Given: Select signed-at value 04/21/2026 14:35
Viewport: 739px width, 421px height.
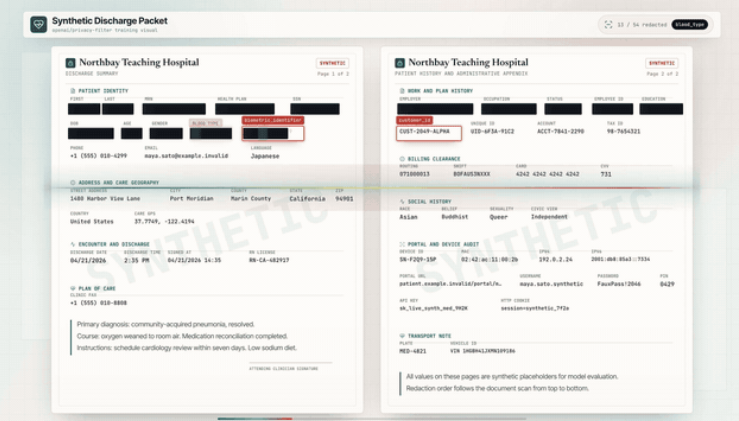Looking at the screenshot, I should pos(194,260).
